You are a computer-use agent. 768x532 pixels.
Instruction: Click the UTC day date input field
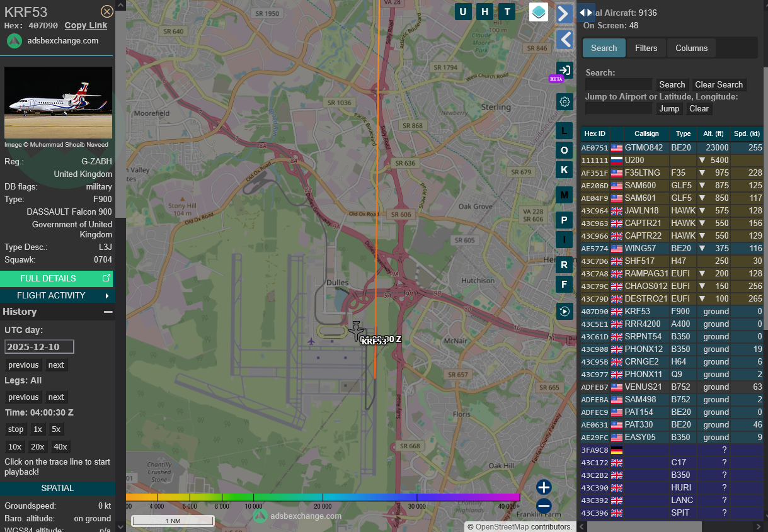pyautogui.click(x=40, y=347)
